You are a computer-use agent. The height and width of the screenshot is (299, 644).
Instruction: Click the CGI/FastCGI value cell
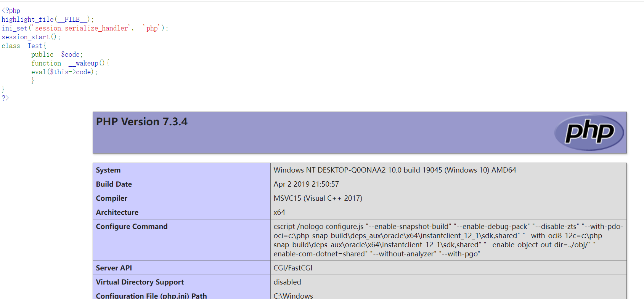(x=293, y=268)
